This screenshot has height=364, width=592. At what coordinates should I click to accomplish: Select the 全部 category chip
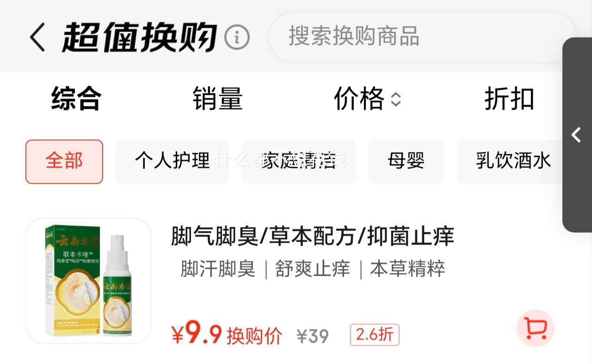coord(64,161)
